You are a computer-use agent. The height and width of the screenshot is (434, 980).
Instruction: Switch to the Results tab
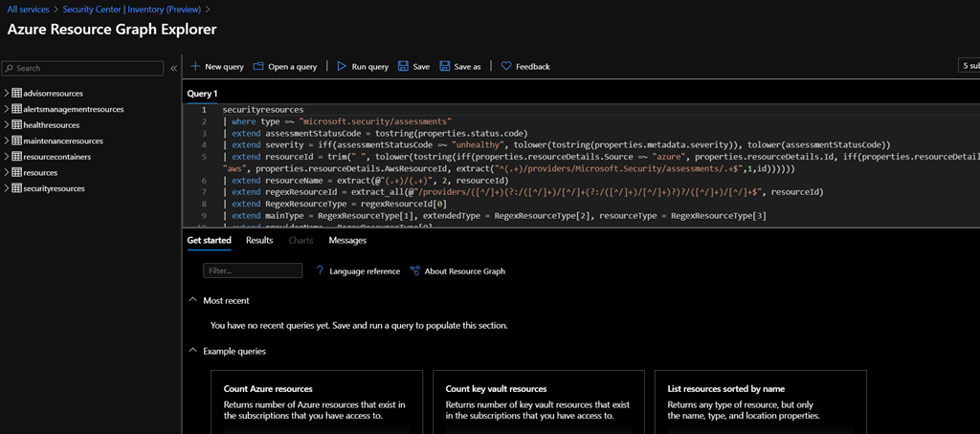(259, 240)
